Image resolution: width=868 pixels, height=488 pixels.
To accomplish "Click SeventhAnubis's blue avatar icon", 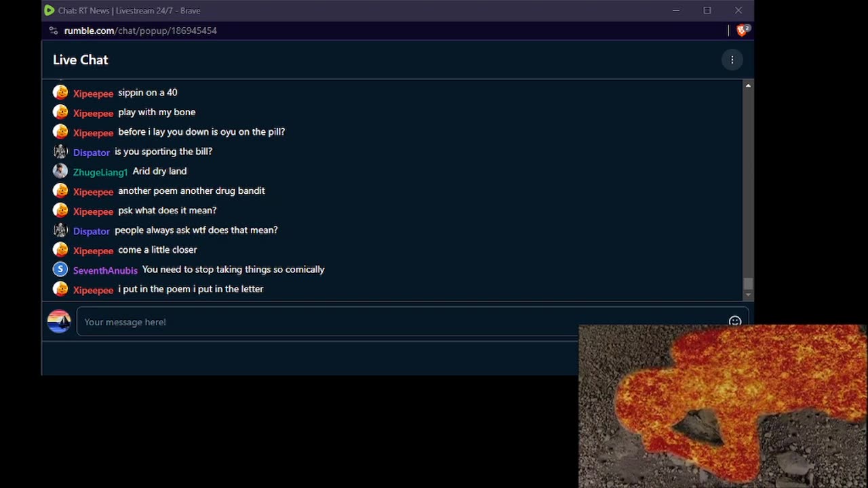I will click(60, 269).
